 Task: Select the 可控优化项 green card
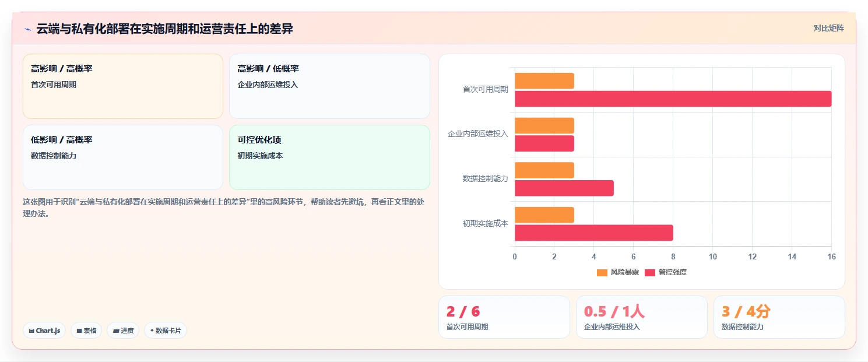coord(329,157)
